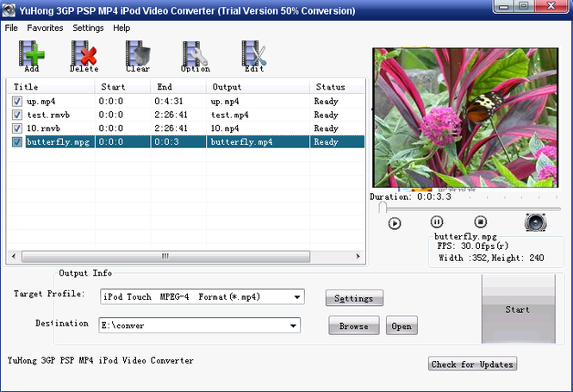
Task: Expand the Destination folder dropdown
Action: tap(293, 326)
